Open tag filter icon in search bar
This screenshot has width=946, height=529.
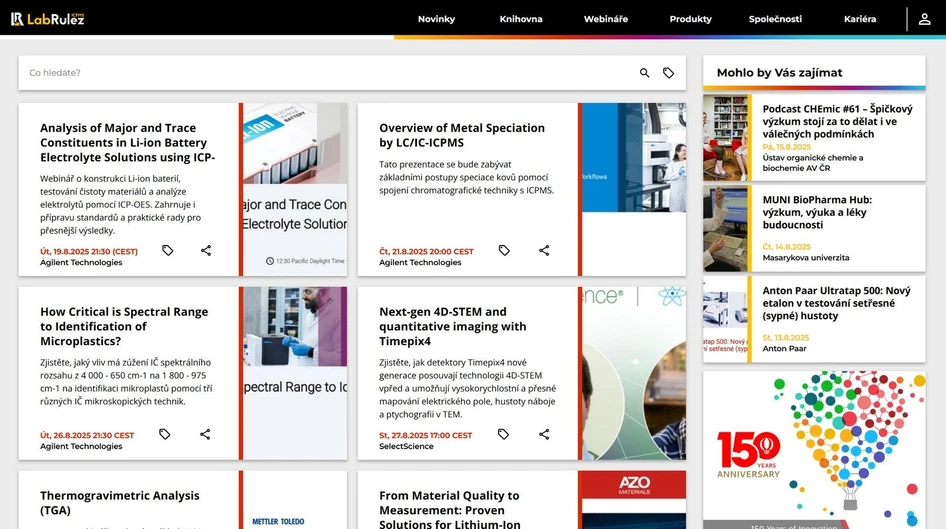[669, 73]
